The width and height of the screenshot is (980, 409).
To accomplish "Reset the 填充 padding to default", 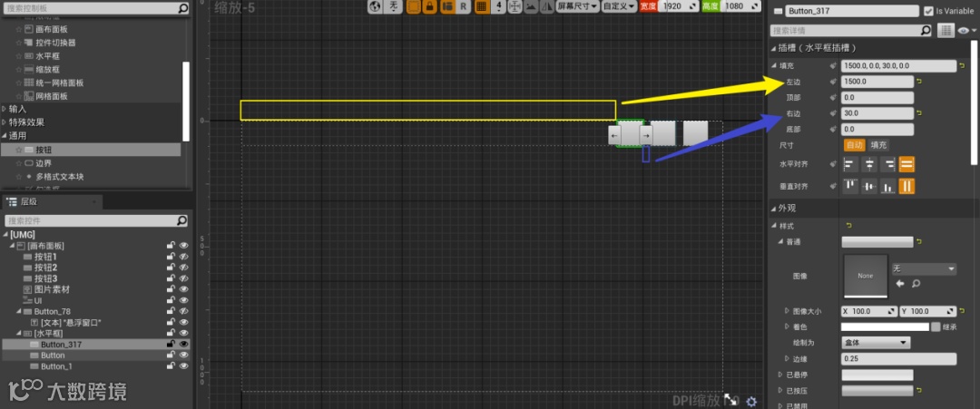I will coord(962,65).
